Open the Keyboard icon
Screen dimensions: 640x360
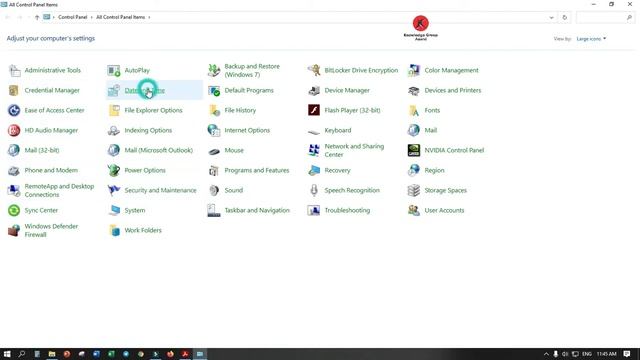pos(314,131)
